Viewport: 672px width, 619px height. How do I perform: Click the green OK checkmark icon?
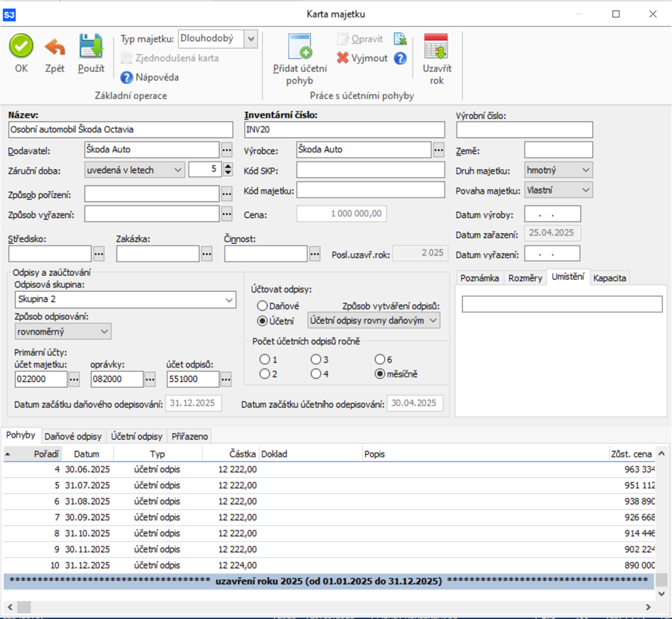click(21, 46)
